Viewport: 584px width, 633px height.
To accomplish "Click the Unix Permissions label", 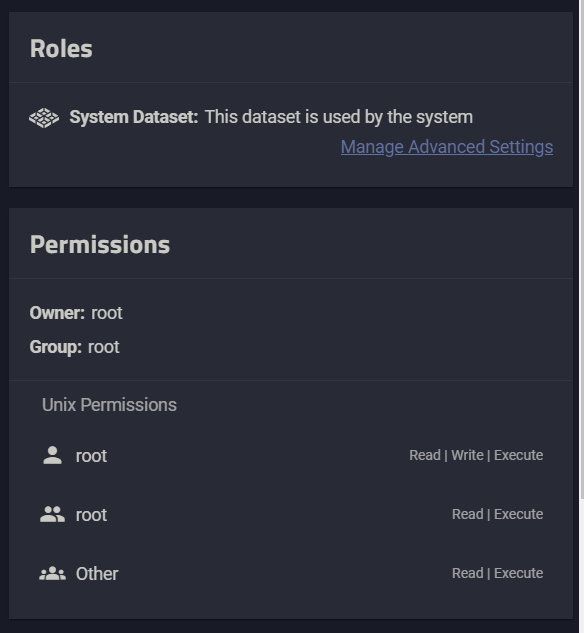I will (x=109, y=405).
